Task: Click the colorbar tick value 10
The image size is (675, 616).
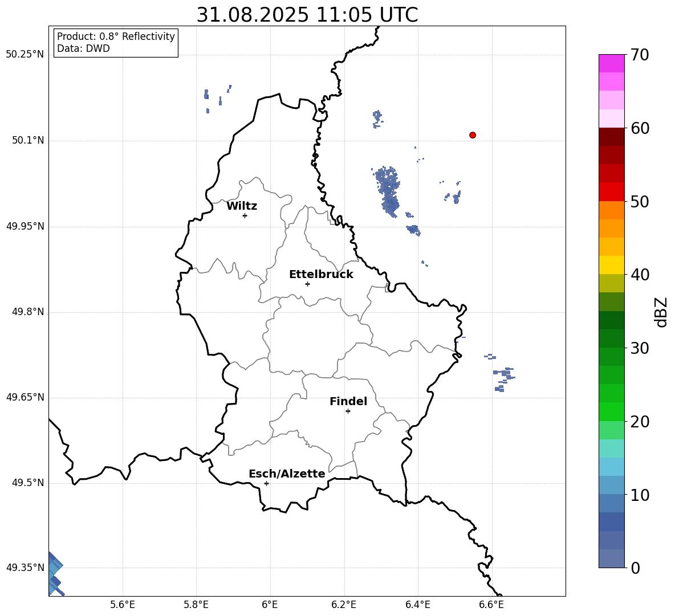Action: (x=640, y=495)
